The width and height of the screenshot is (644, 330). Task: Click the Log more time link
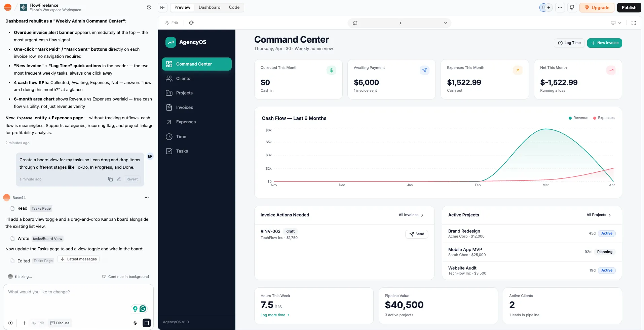275,315
